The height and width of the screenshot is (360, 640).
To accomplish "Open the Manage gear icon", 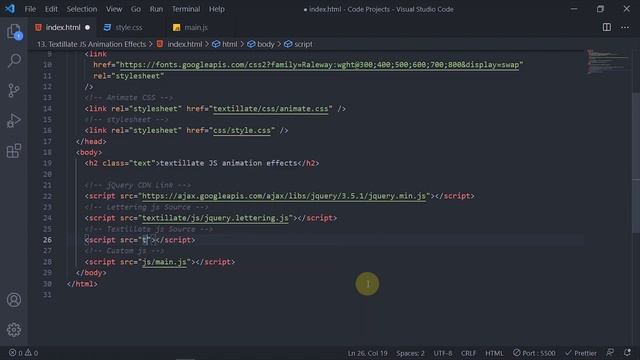I will pyautogui.click(x=14, y=329).
